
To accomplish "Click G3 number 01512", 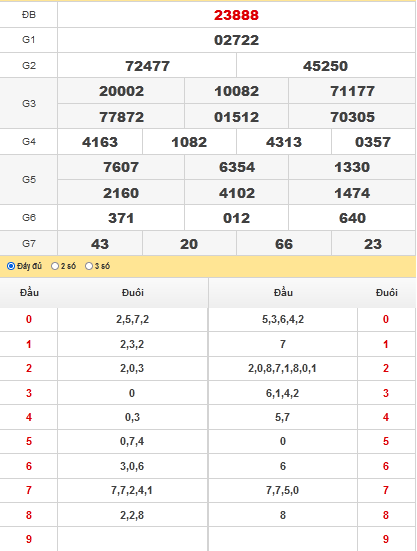I will tap(236, 117).
